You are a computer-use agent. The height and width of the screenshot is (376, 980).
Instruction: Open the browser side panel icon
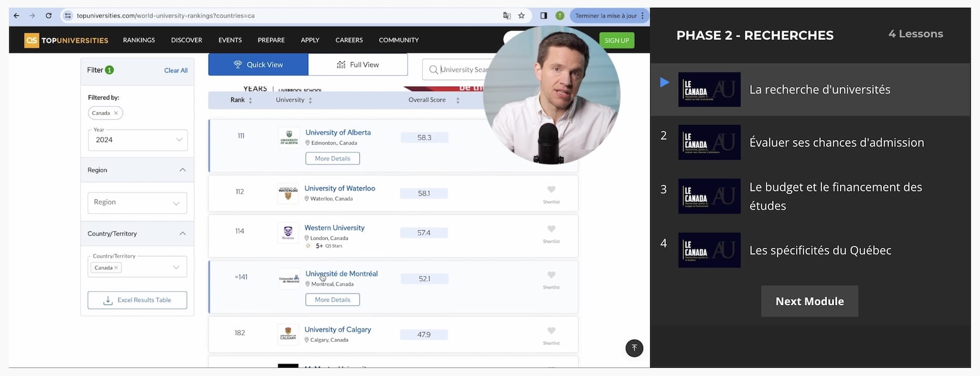[x=543, y=16]
